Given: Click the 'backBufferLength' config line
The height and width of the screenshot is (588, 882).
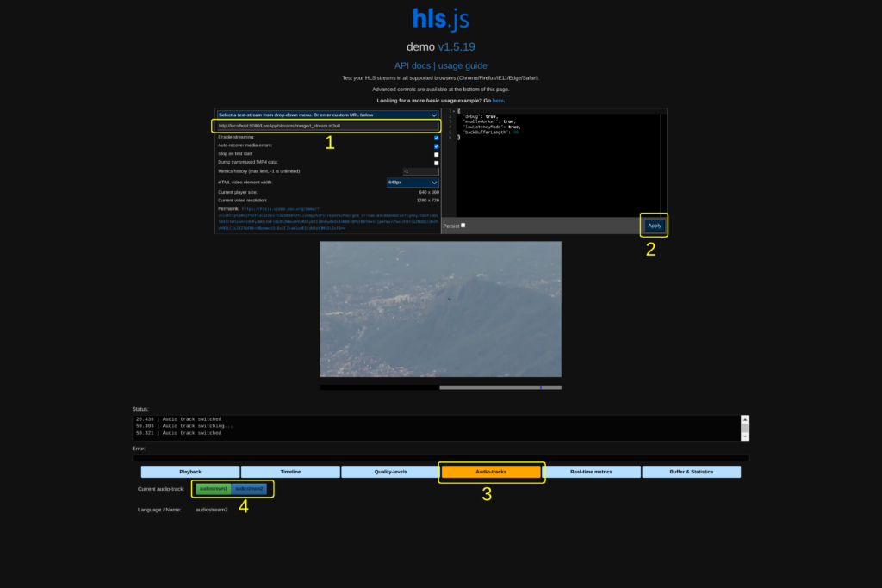Looking at the screenshot, I should [490, 133].
